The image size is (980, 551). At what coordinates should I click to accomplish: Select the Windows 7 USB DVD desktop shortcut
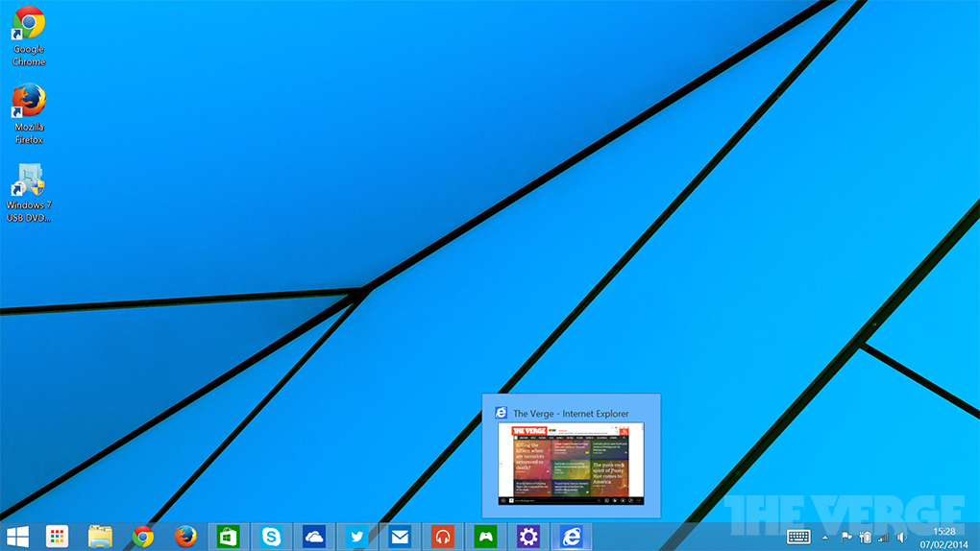tap(29, 192)
